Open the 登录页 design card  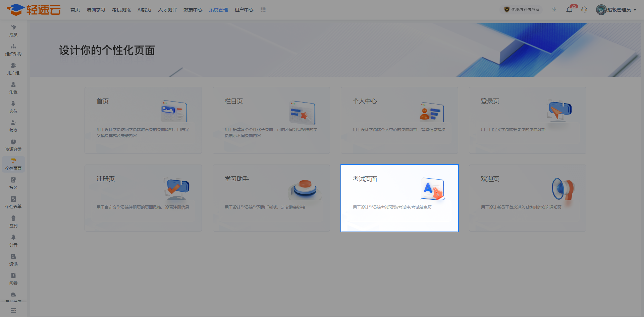[527, 120]
